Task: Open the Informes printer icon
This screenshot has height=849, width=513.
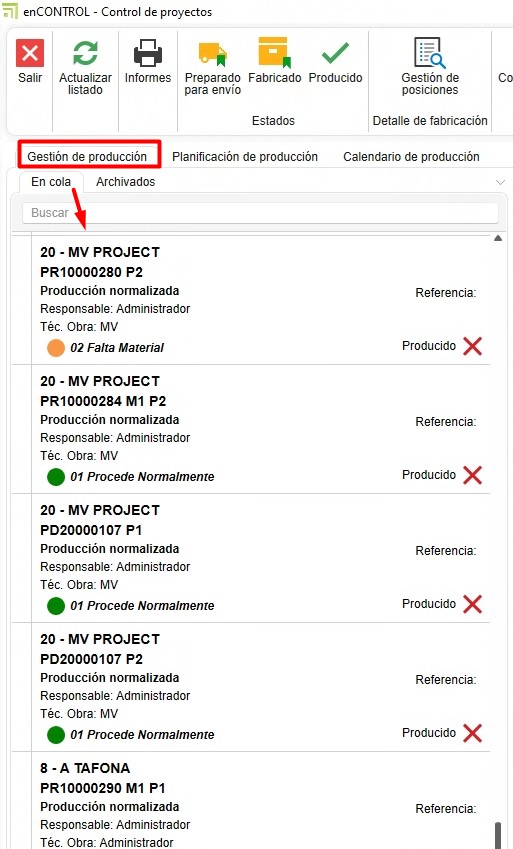Action: (x=148, y=53)
